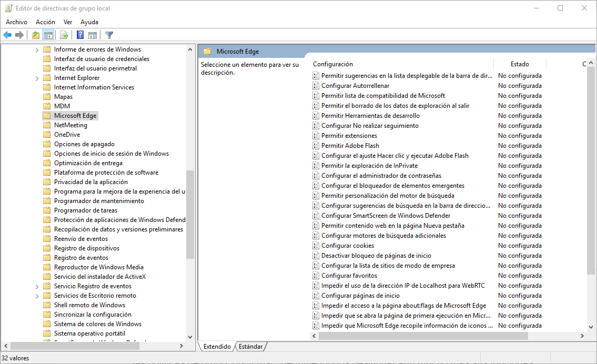Click the app icon in the title bar
The width and height of the screenshot is (597, 364).
coord(8,8)
